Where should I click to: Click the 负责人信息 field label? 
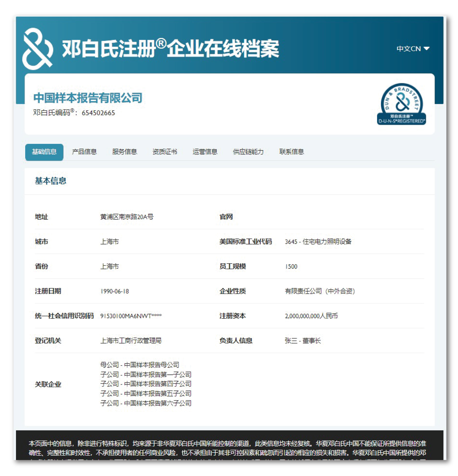(x=236, y=341)
